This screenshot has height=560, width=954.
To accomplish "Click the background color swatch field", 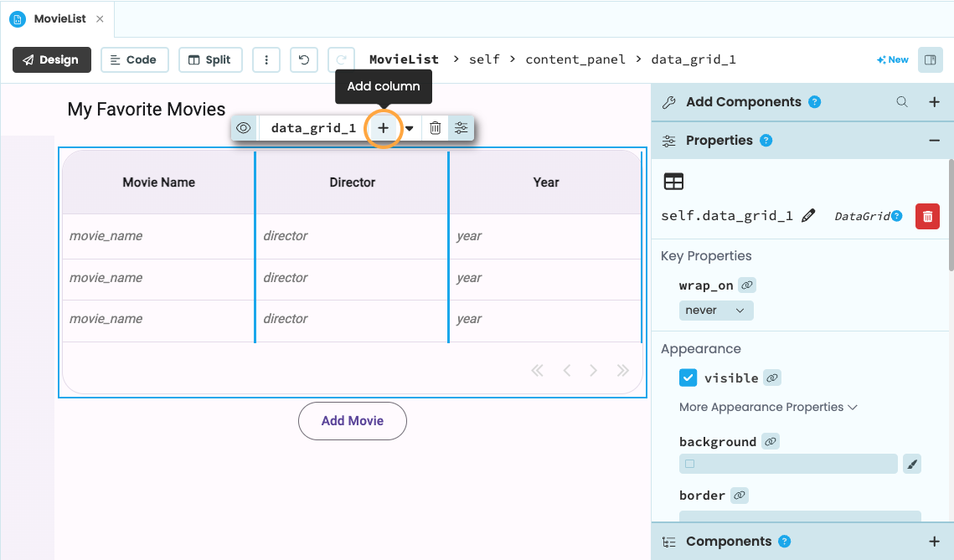I will (x=787, y=463).
